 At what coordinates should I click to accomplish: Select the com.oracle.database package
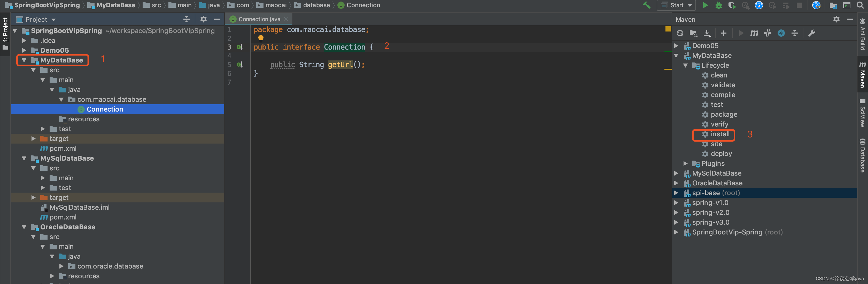coord(110,266)
